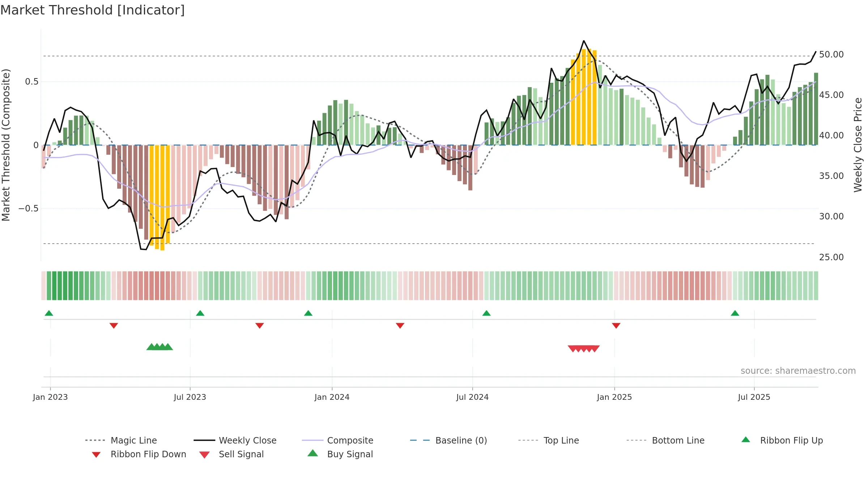The width and height of the screenshot is (868, 488).
Task: Toggle the Bottom Line legend entry
Action: pos(665,440)
